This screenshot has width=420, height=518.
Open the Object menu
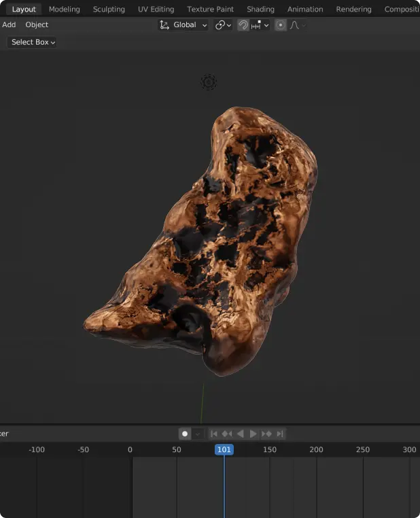pos(37,24)
